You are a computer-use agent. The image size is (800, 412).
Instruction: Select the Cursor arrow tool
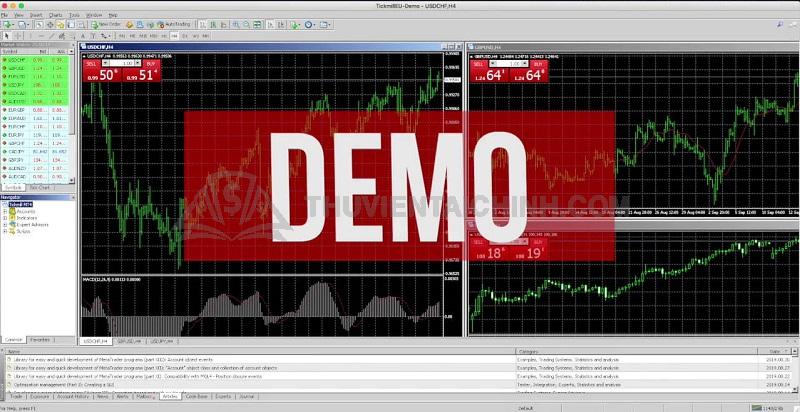(7, 36)
